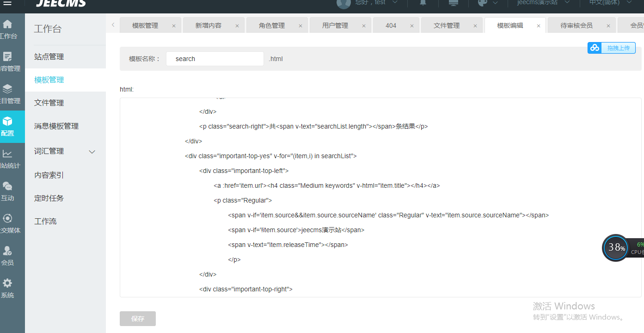This screenshot has width=644, height=333.
Task: Select the 网站统计 chart icon
Action: coord(8,154)
